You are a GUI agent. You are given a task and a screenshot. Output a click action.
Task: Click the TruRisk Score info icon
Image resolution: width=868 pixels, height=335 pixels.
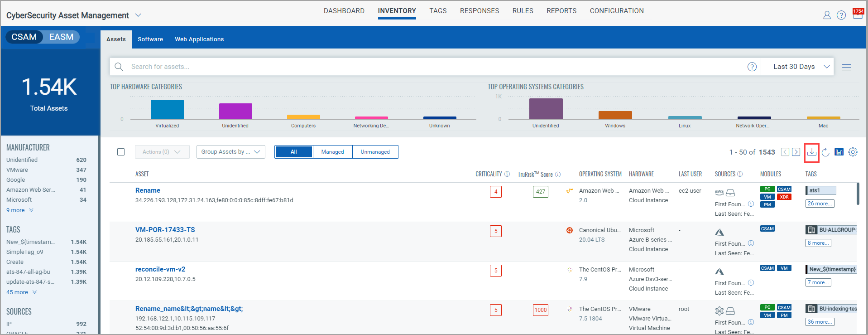click(558, 175)
